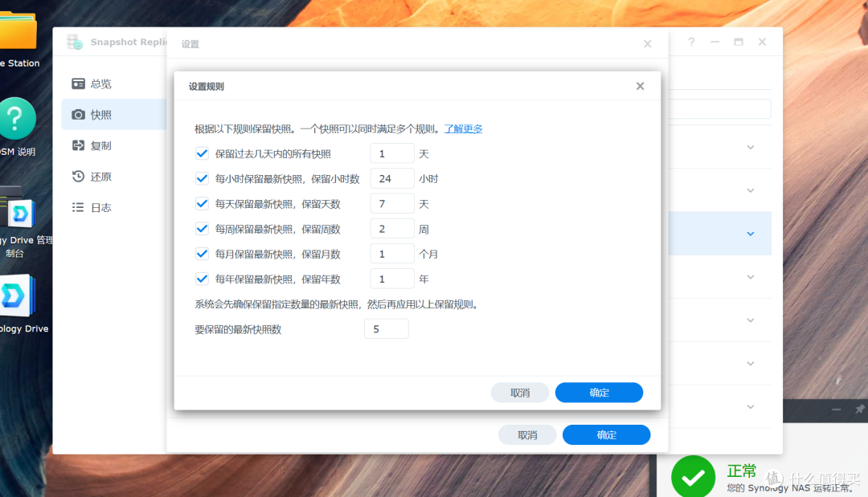Click 取消 in 设置规则 dialog
Viewport: 868px width, 497px height.
tap(520, 393)
